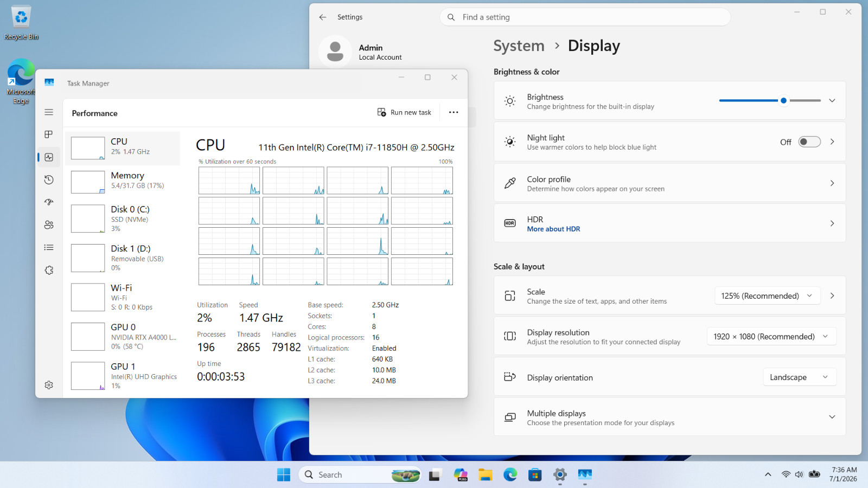Open Details page in Task Manager sidebar
868x488 pixels.
point(49,247)
